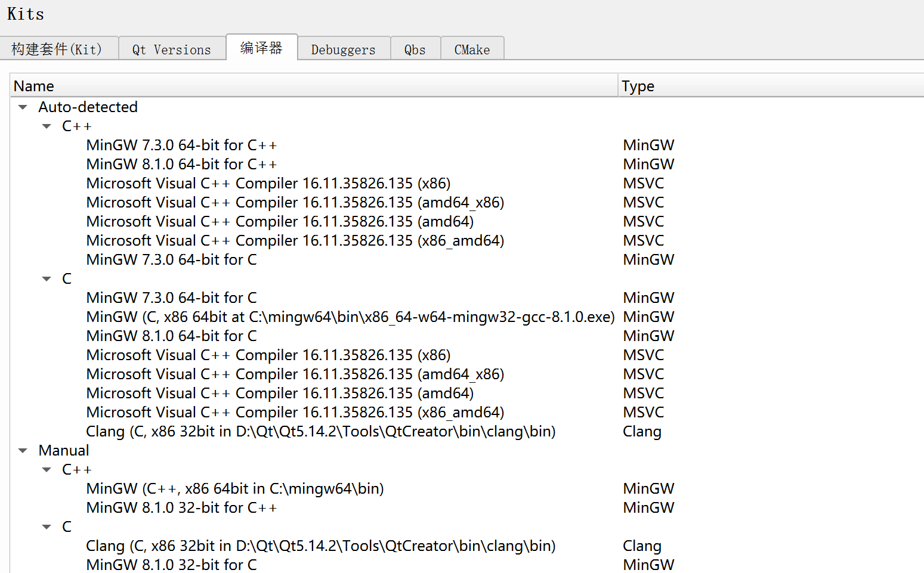The height and width of the screenshot is (573, 924).
Task: Click the Name column header
Action: tap(314, 86)
